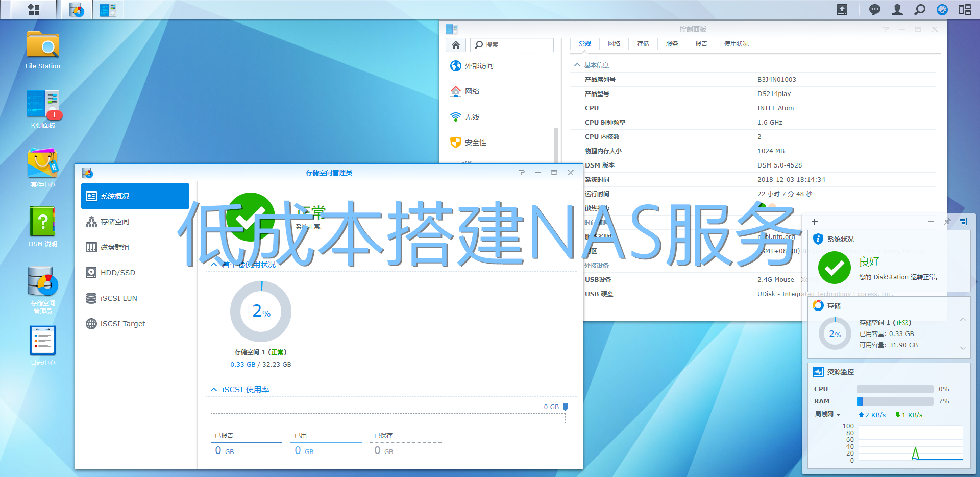Open DSM 说明 desktop icon
This screenshot has height=477, width=980.
click(43, 228)
